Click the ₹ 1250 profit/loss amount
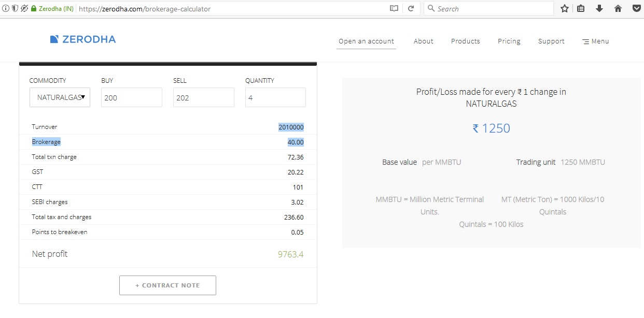Viewport: 644px width, 318px height. pyautogui.click(x=491, y=128)
